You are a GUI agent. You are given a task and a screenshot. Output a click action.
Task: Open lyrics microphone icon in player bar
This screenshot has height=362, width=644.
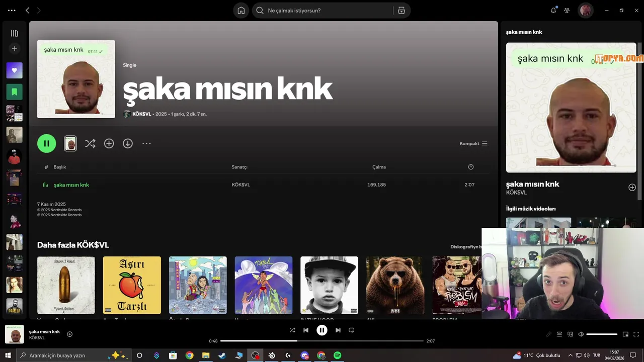(x=549, y=334)
